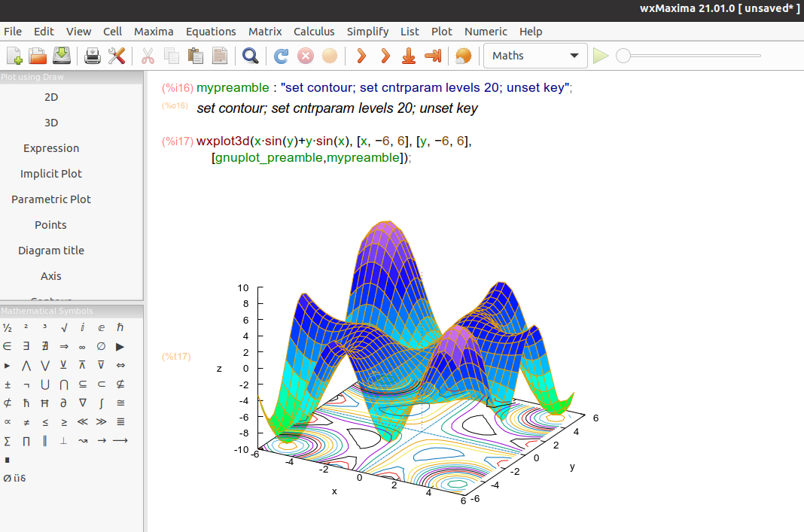Open an existing Maxima file

(x=38, y=55)
